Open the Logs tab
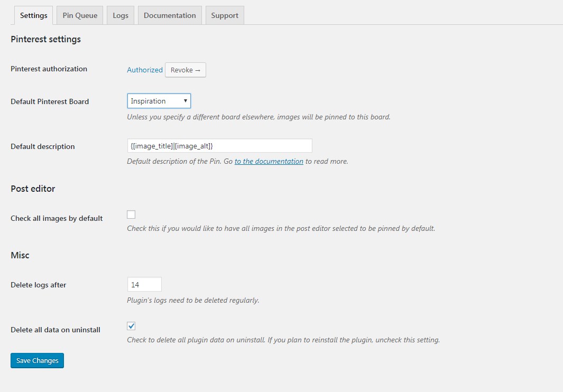Image resolution: width=563 pixels, height=392 pixels. point(121,15)
